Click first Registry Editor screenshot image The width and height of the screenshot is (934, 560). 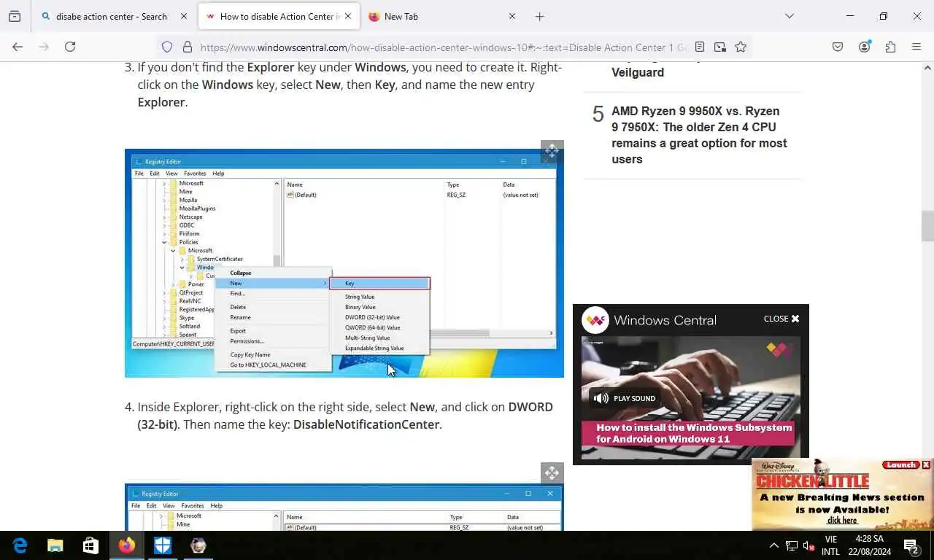(x=344, y=263)
